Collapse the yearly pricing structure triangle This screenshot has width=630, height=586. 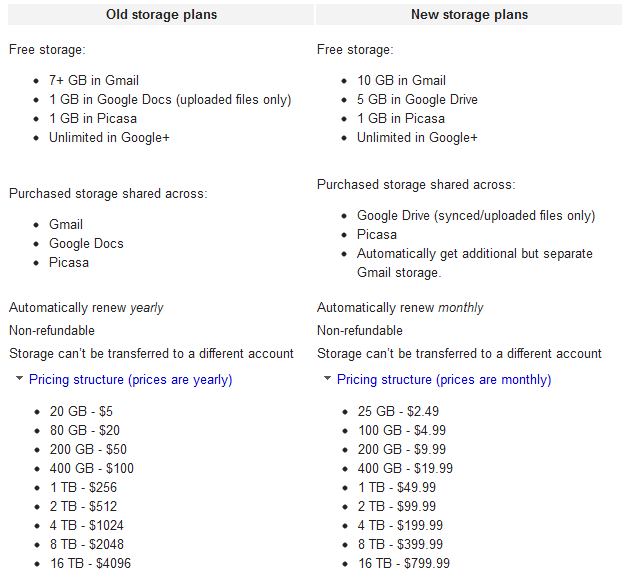pyautogui.click(x=19, y=380)
